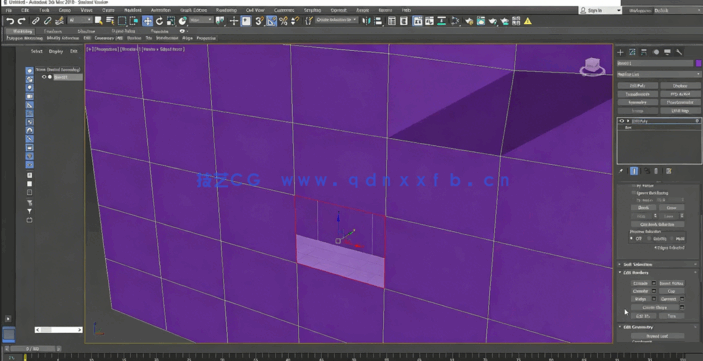Activate the Select Object tool

pyautogui.click(x=99, y=21)
